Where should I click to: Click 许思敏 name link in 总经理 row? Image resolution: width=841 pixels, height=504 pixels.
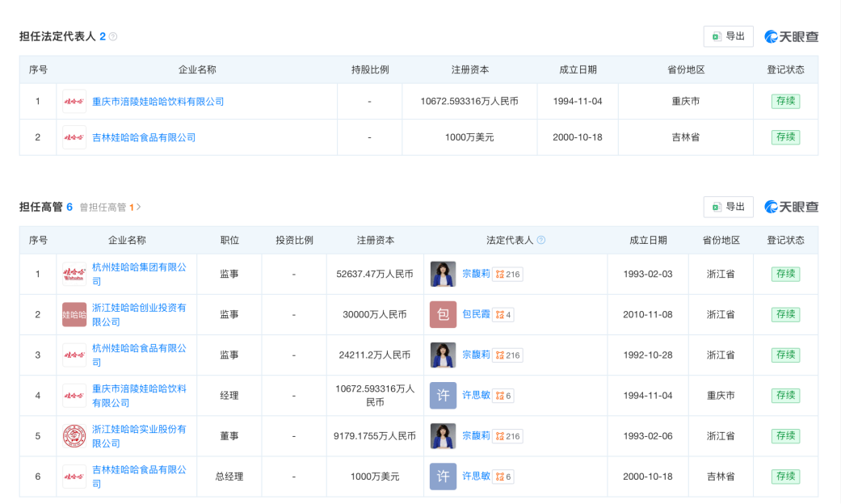coord(476,477)
